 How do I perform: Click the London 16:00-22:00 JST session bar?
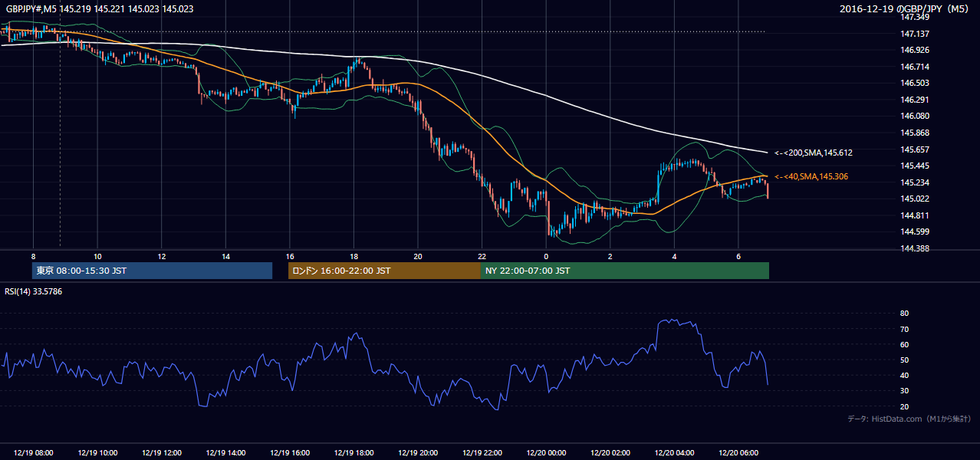(384, 271)
